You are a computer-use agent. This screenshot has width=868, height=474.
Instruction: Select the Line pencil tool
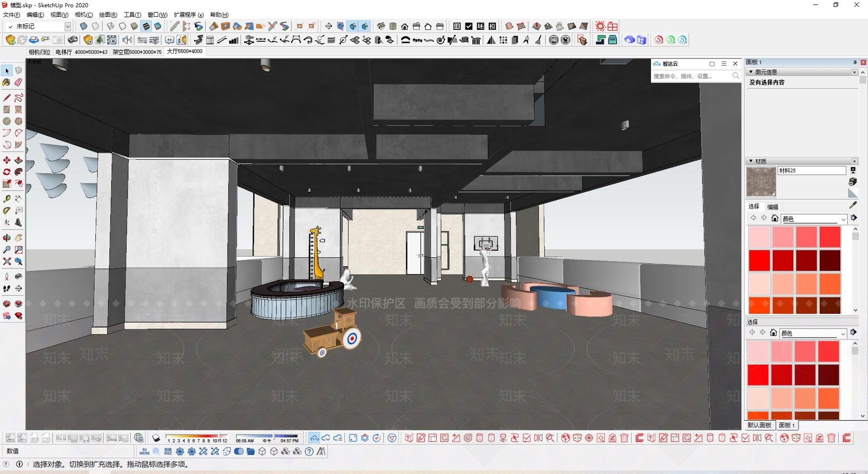7,98
